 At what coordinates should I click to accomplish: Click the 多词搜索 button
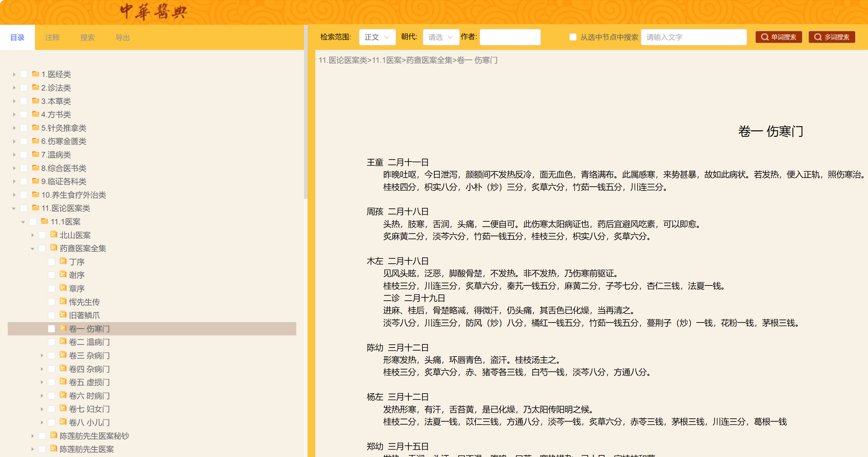click(832, 37)
